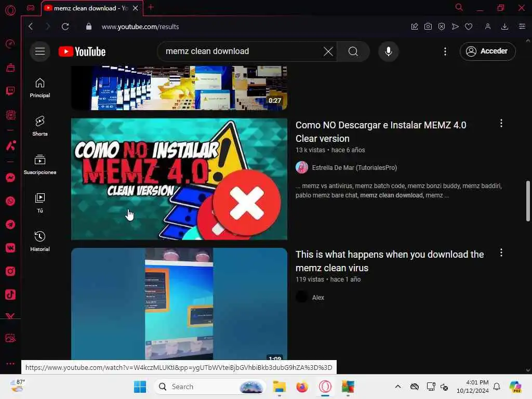Open YouTube settings three-dot menu
The width and height of the screenshot is (532, 399).
(x=445, y=51)
